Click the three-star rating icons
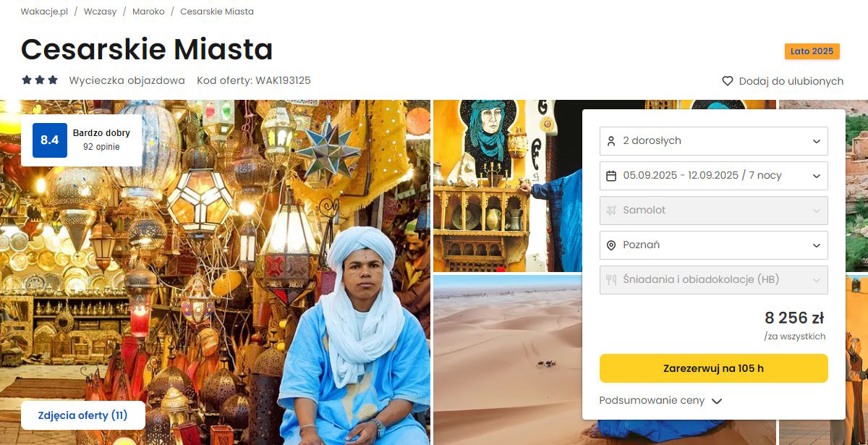 [x=40, y=80]
